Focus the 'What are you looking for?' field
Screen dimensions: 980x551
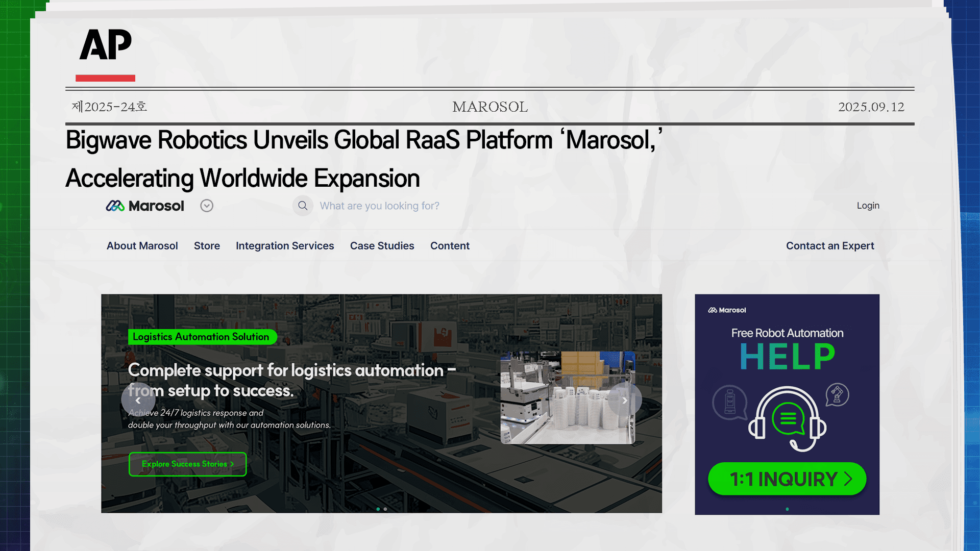pyautogui.click(x=379, y=206)
